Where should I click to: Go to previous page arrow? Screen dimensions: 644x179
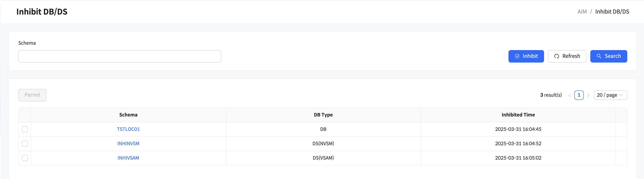tap(570, 95)
